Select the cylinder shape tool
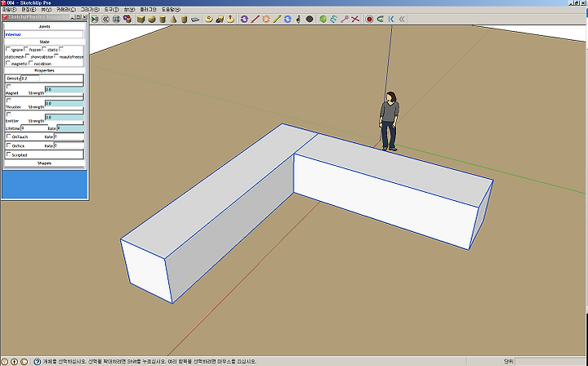 point(163,19)
